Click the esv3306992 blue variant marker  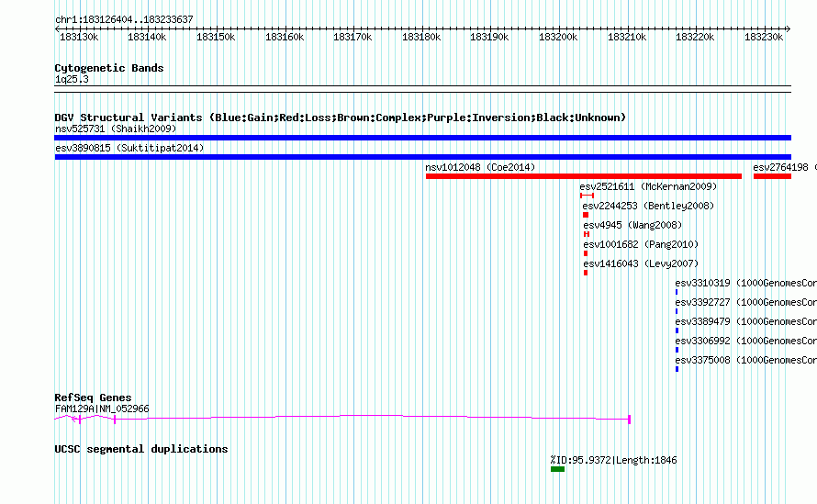[677, 350]
